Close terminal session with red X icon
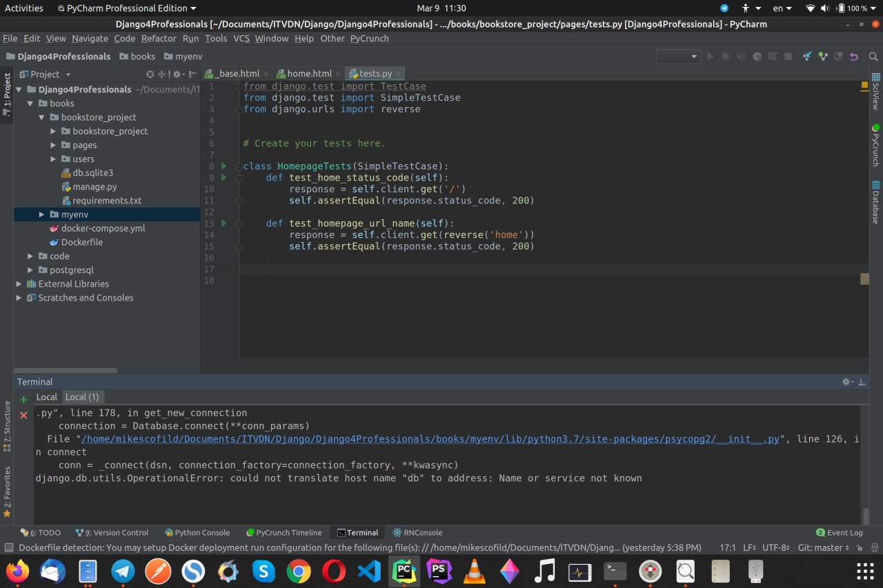The image size is (883, 588). (23, 414)
